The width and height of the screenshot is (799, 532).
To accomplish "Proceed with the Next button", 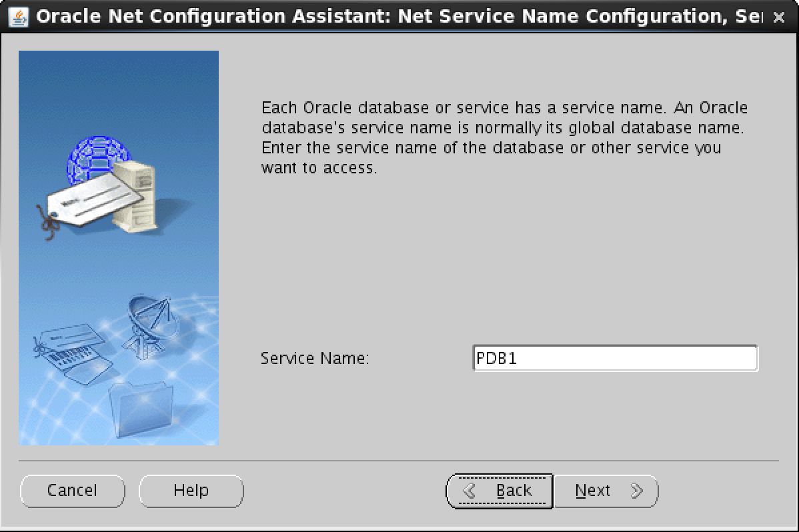I will (x=606, y=491).
